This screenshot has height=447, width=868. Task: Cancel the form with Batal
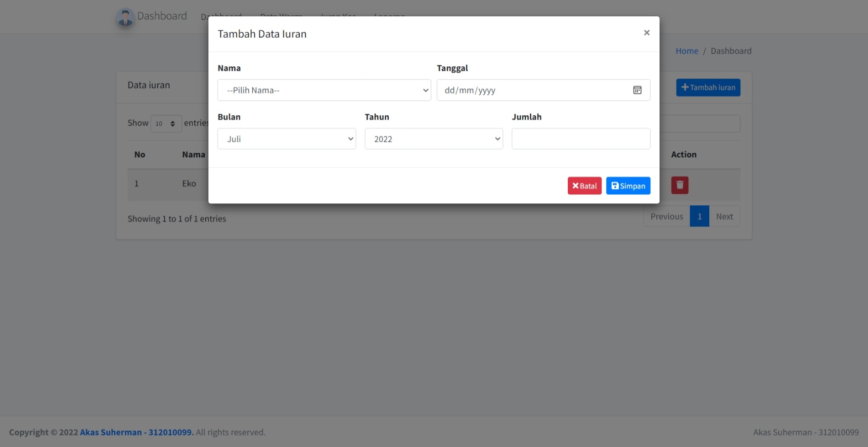tap(584, 185)
